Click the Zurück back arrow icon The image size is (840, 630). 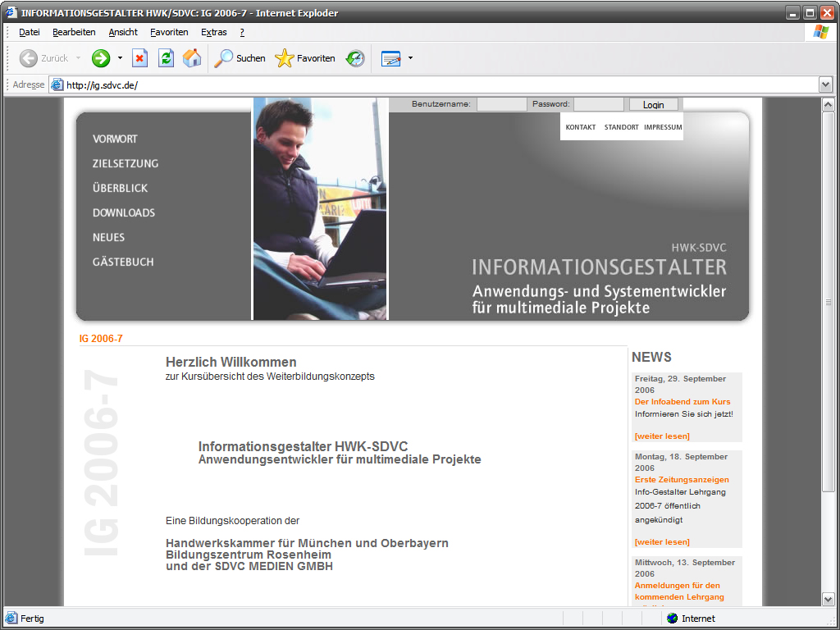click(29, 58)
